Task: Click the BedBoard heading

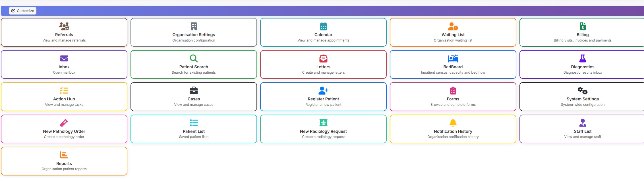Action: [453, 67]
